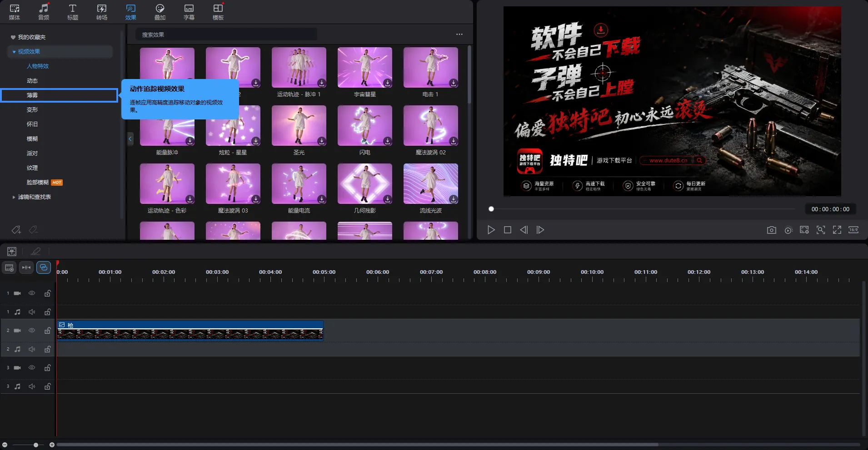The image size is (868, 450).
Task: Select the 能量电流 effect thumbnail
Action: pyautogui.click(x=299, y=183)
